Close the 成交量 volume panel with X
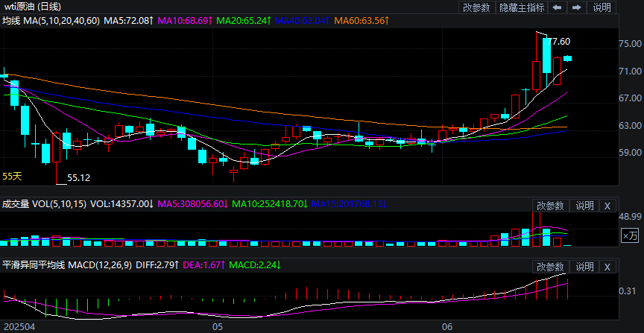The height and width of the screenshot is (333, 644). (607, 206)
